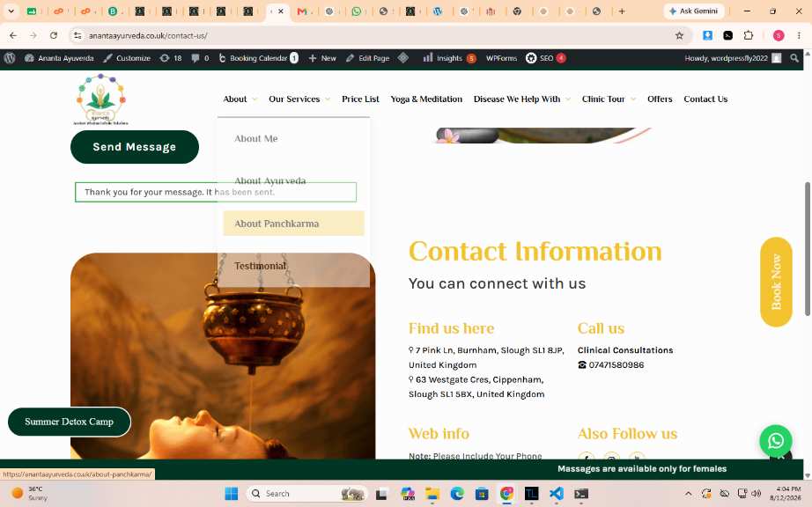
Task: Click the Ananta Ayurveda site logo
Action: (x=100, y=99)
